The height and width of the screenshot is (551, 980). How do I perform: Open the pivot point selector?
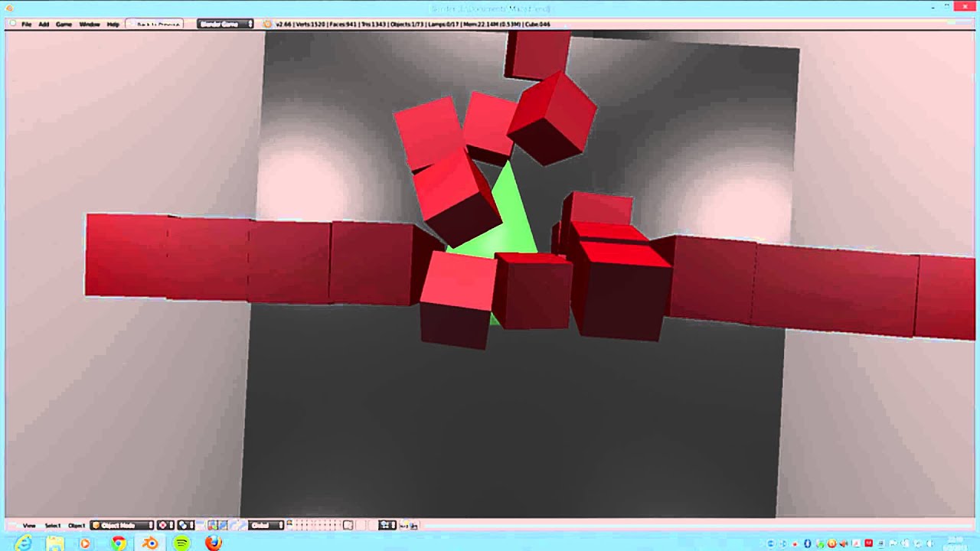tap(186, 525)
